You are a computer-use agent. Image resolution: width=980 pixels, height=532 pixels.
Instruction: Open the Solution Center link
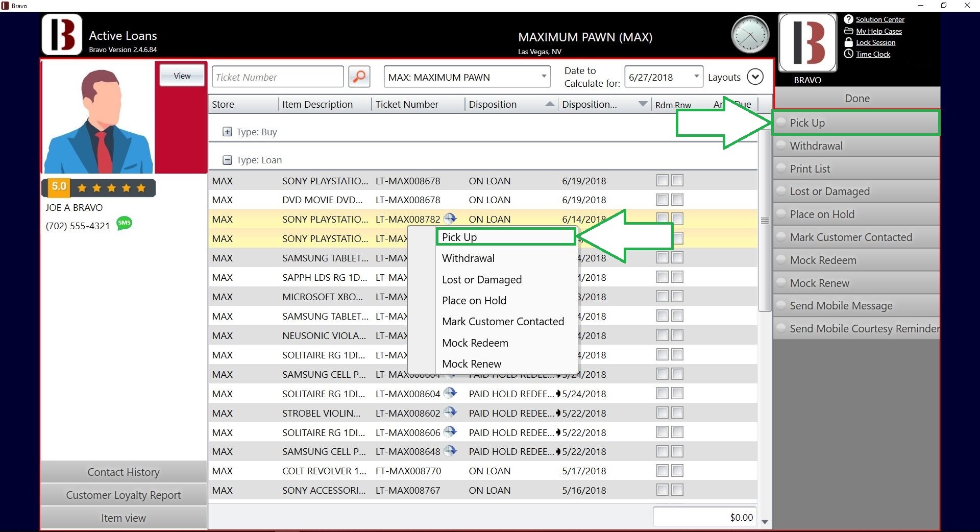coord(880,19)
